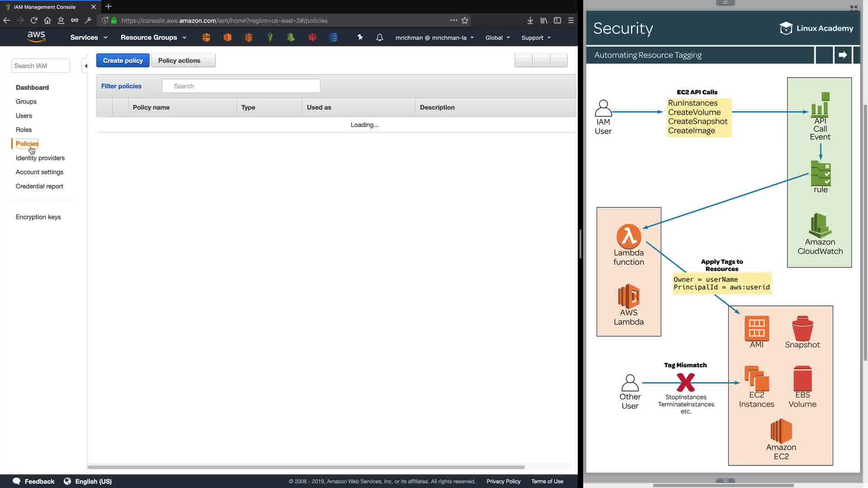
Task: Expand the Services dropdown
Action: [89, 38]
